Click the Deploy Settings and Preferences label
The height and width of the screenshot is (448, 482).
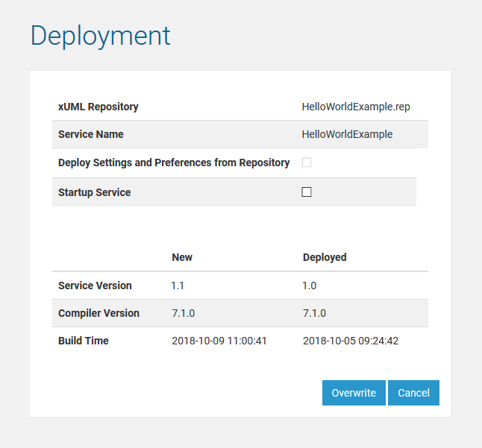[x=174, y=163]
